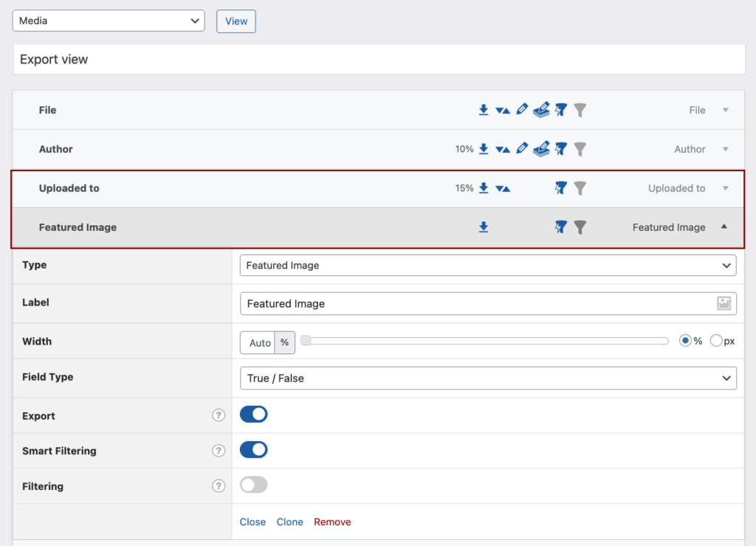Viewport: 756px width, 546px height.
Task: Select the smart filtering icon for Uploaded to
Action: pos(560,188)
